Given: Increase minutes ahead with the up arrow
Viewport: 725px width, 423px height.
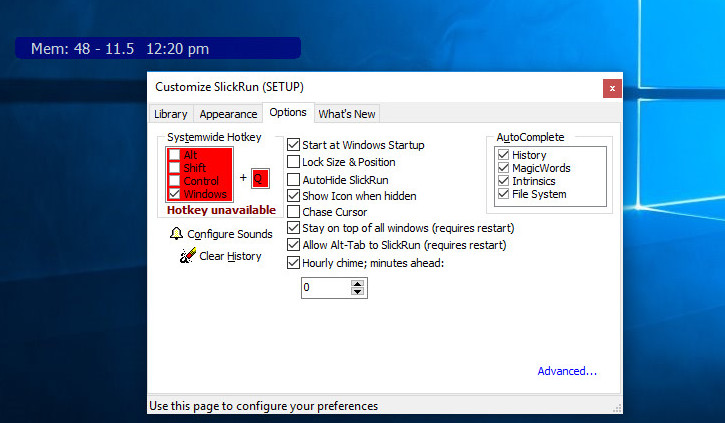Looking at the screenshot, I should coord(357,283).
